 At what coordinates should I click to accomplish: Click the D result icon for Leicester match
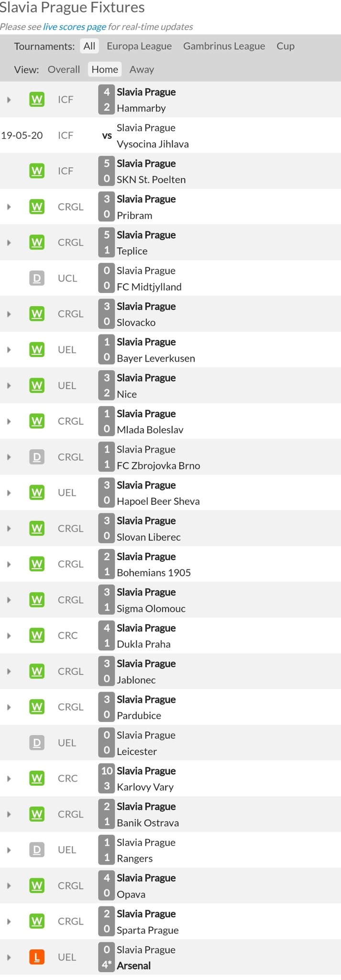[37, 743]
